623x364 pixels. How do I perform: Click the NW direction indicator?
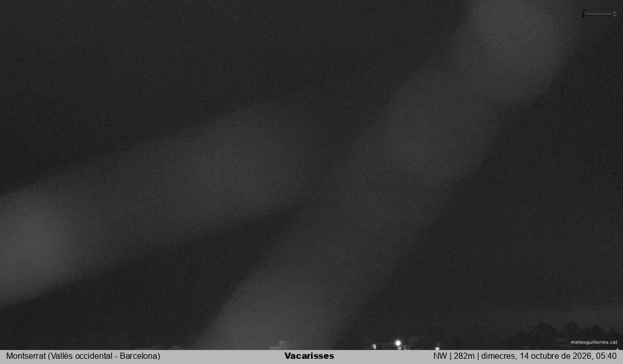pyautogui.click(x=440, y=356)
